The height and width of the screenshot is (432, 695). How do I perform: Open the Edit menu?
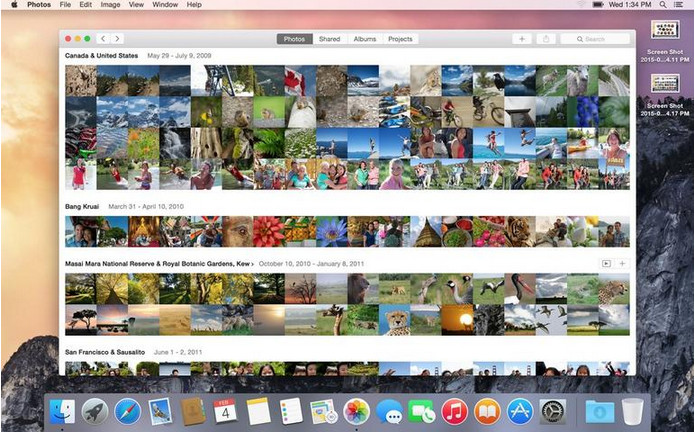coord(86,4)
